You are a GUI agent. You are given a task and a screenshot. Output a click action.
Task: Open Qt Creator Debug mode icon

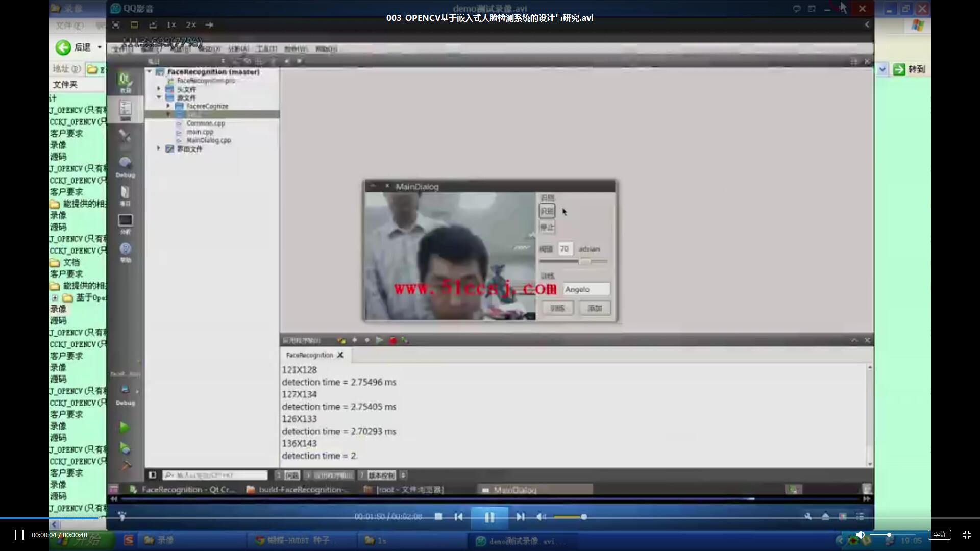(x=125, y=167)
